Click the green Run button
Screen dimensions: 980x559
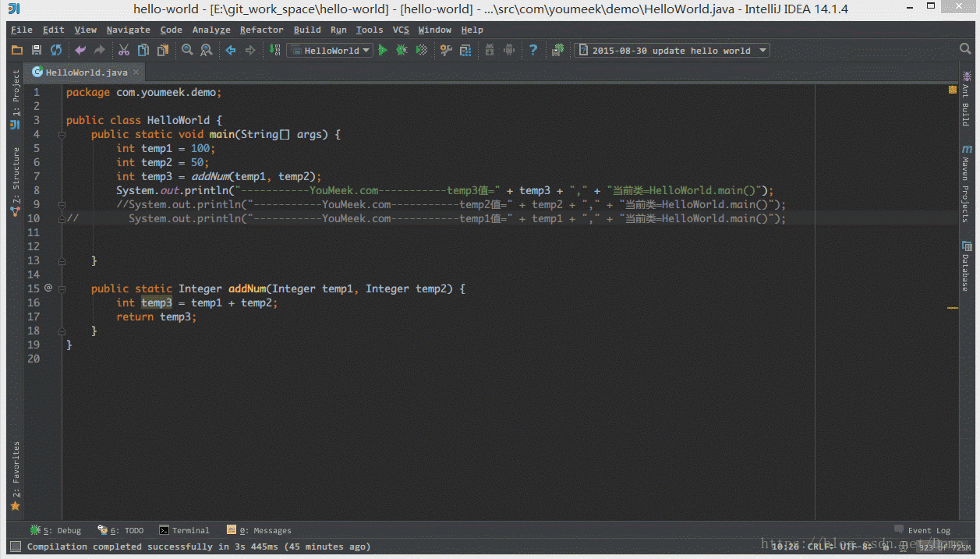coord(383,50)
